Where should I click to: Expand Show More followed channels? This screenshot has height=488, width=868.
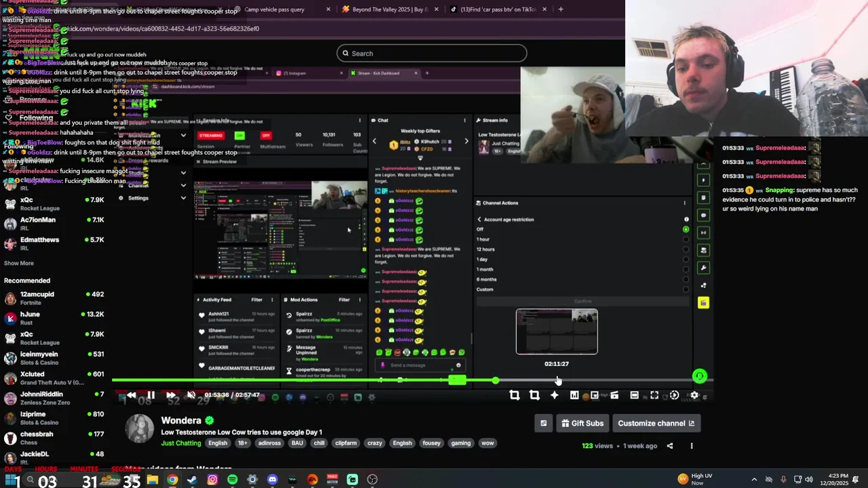(x=18, y=263)
